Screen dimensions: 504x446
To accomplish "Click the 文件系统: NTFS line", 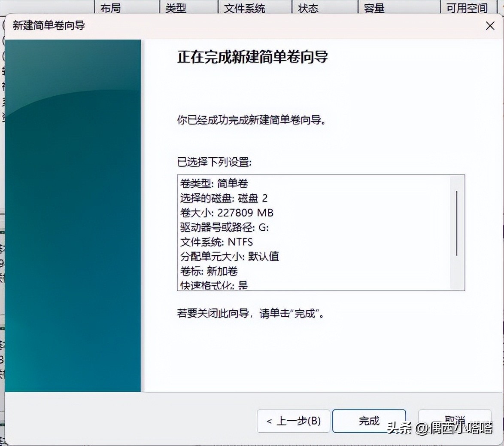I will tap(216, 242).
